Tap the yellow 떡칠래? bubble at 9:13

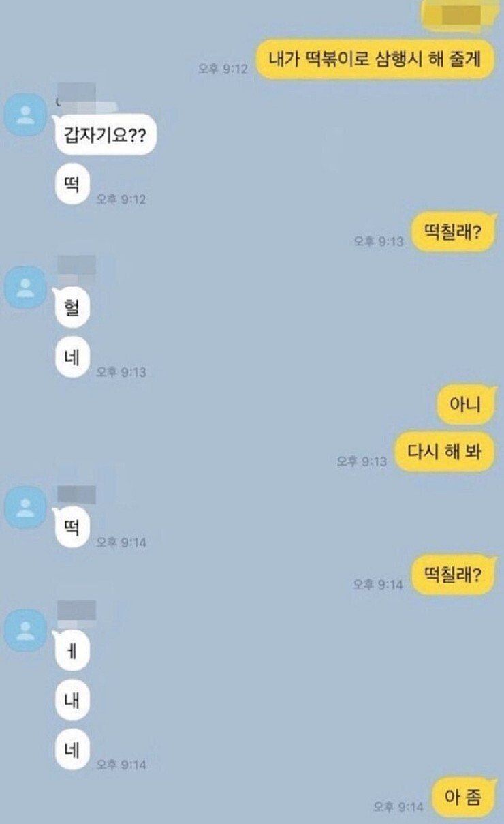453,232
